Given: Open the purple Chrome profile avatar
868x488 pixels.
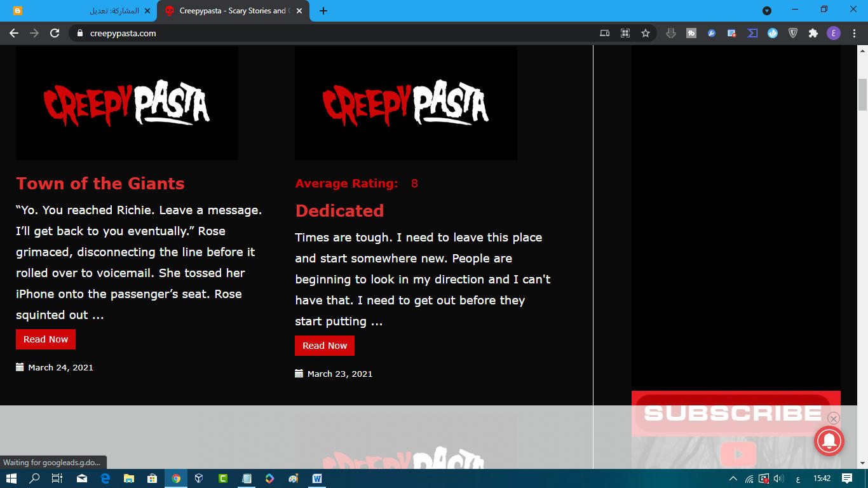Looking at the screenshot, I should tap(834, 33).
